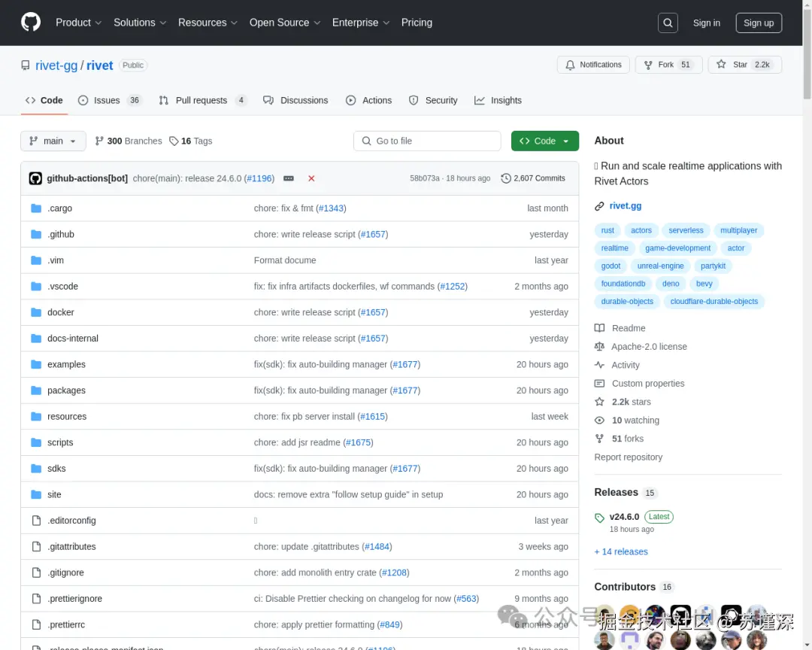The image size is (812, 650).
Task: Click the github-actions[bot] avatar
Action: [x=35, y=178]
